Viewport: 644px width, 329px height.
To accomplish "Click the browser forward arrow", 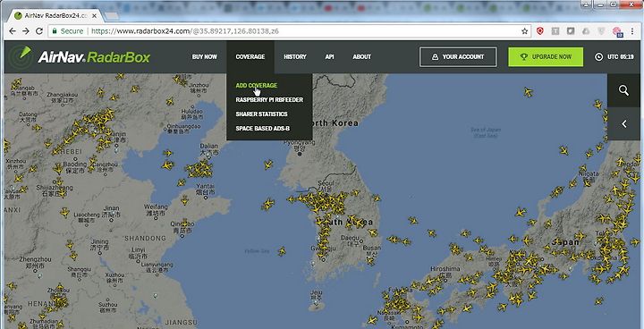I will pos(26,31).
